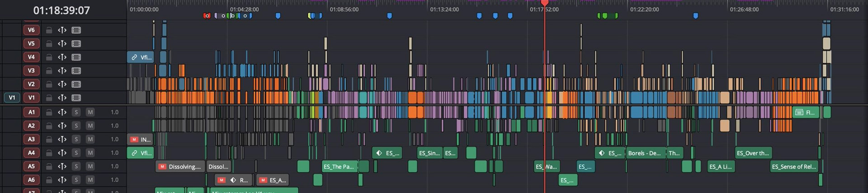868x193 pixels.
Task: Mute audio track A1
Action: click(x=90, y=112)
